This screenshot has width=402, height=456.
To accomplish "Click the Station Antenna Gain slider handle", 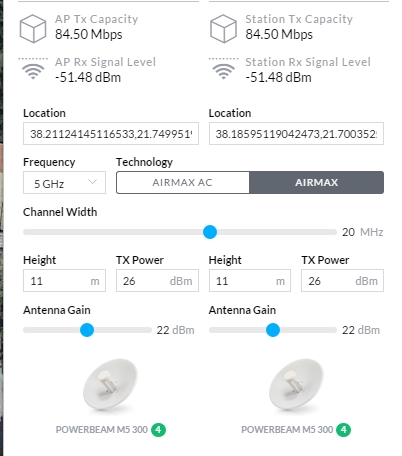I will click(x=273, y=330).
